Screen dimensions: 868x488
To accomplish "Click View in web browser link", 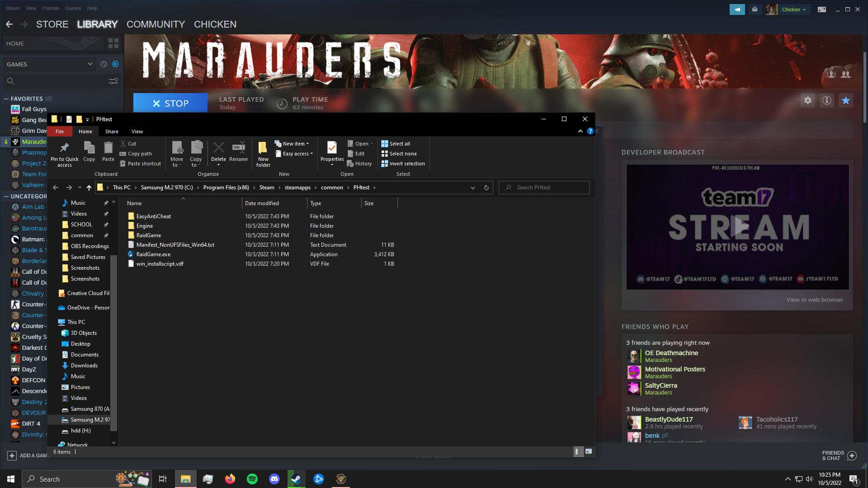I will point(814,300).
